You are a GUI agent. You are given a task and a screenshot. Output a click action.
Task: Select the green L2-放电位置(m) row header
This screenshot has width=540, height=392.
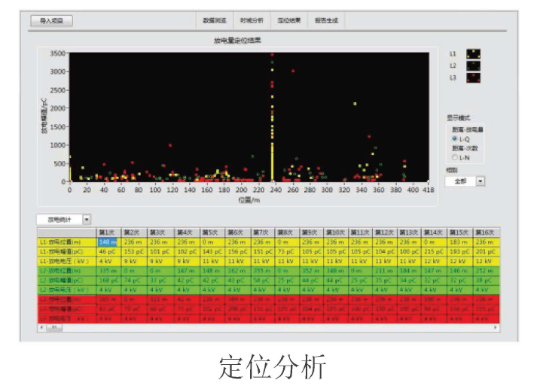[67, 269]
